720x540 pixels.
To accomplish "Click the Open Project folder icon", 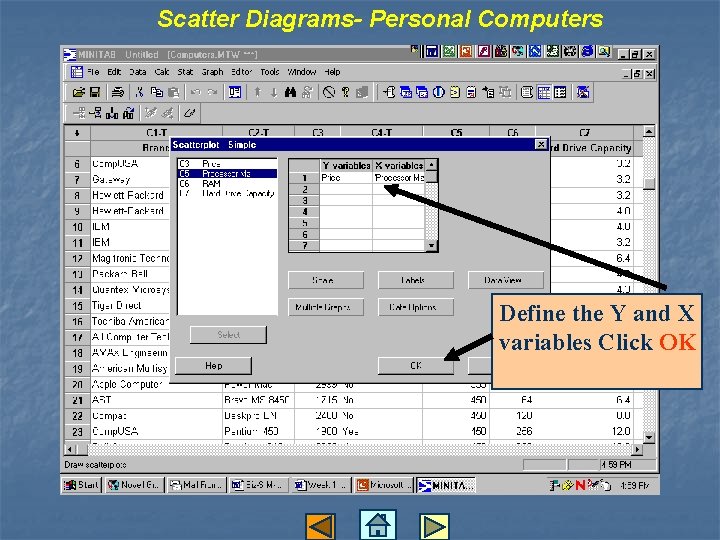I will (79, 92).
